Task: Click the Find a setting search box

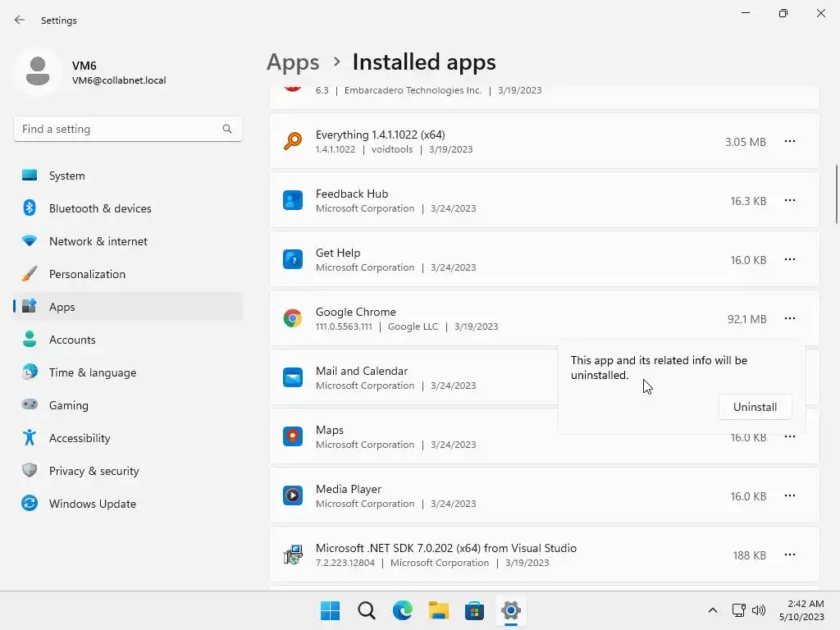Action: pos(119,129)
